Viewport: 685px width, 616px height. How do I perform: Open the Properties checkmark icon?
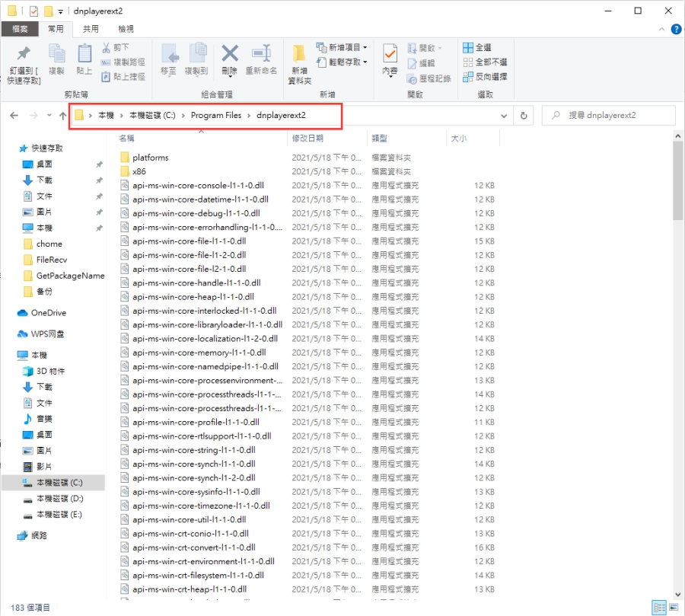click(390, 54)
